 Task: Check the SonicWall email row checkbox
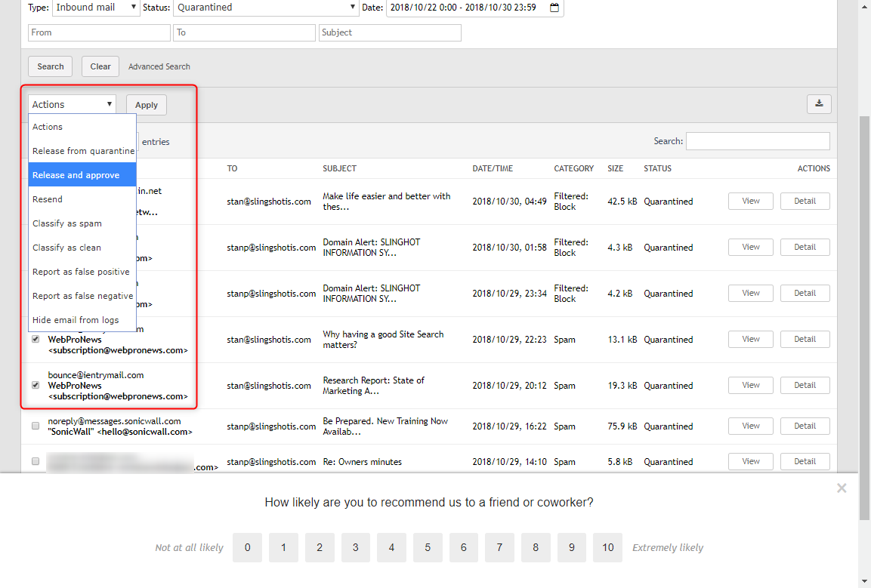(35, 425)
